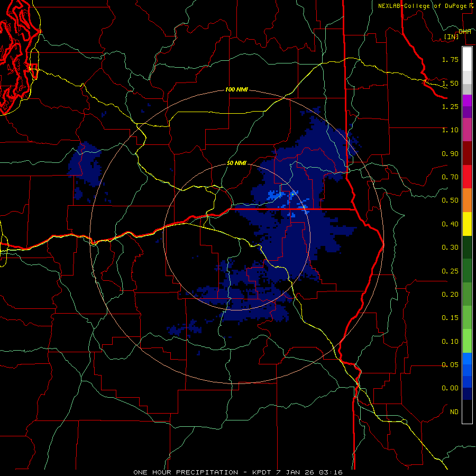Click the "7 JAN 26" date text
The height and width of the screenshot is (476, 476).
tap(295, 472)
